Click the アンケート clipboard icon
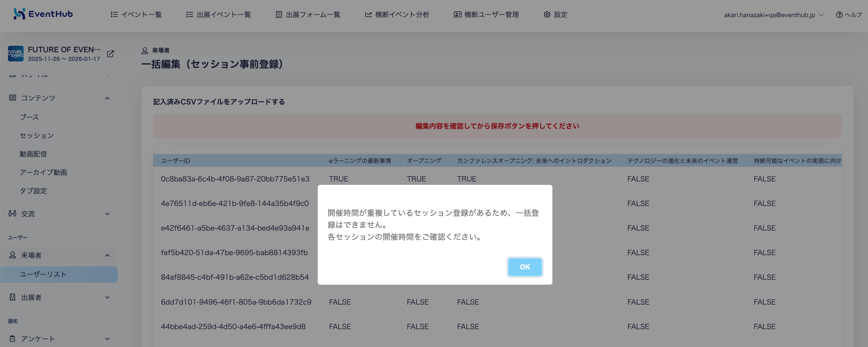Viewport: 868px width, 347px height. [x=13, y=339]
